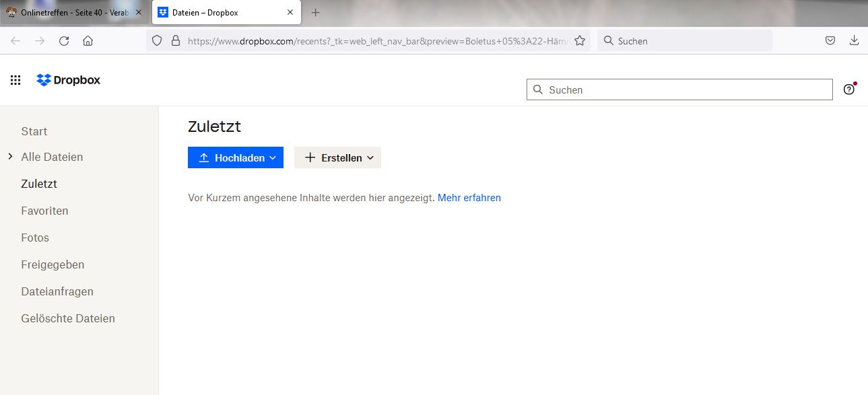
Task: Open the Erstellen create dropdown
Action: [337, 157]
